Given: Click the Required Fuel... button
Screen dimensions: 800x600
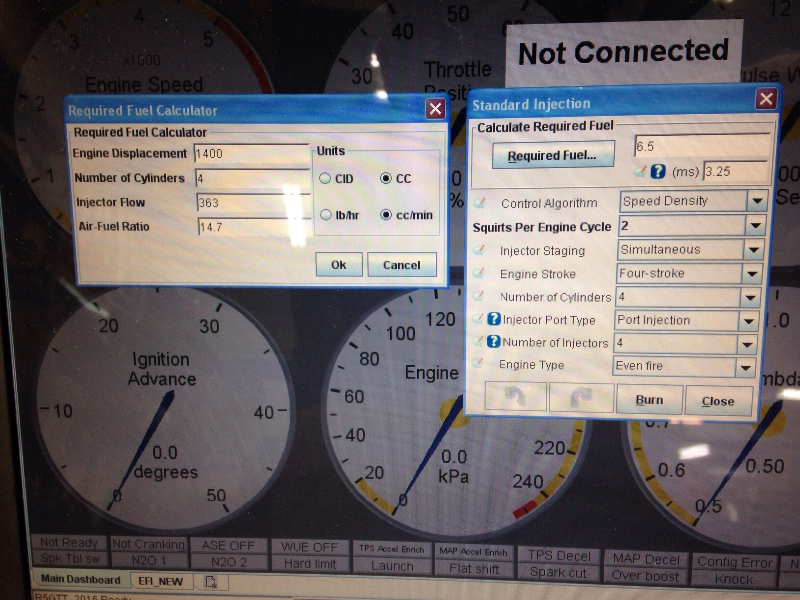Looking at the screenshot, I should (552, 156).
